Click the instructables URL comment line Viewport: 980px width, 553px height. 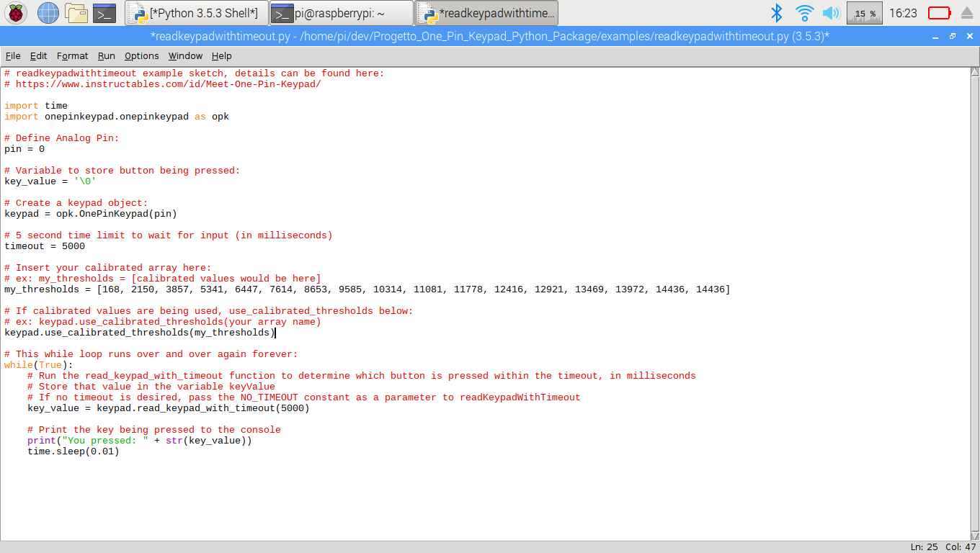[x=163, y=84]
